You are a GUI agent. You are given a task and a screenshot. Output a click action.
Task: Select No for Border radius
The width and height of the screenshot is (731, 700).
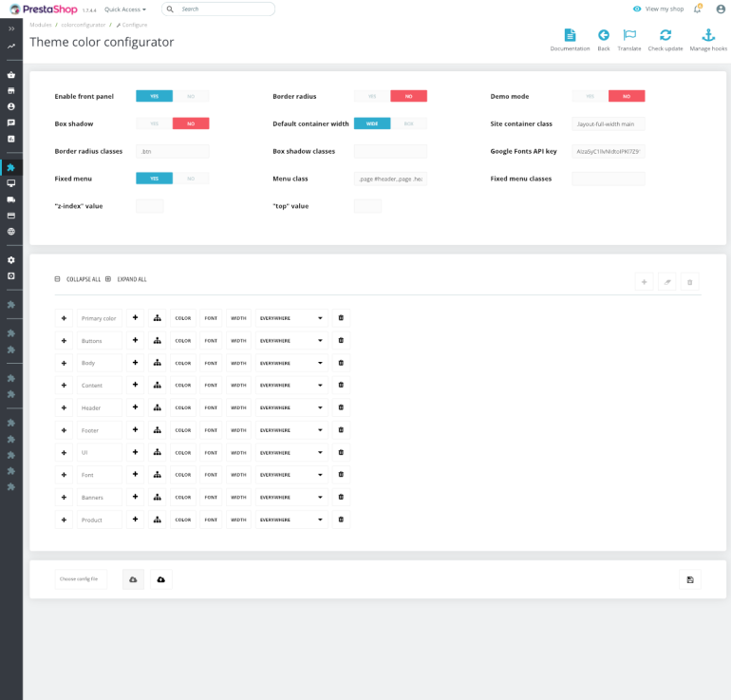point(408,96)
